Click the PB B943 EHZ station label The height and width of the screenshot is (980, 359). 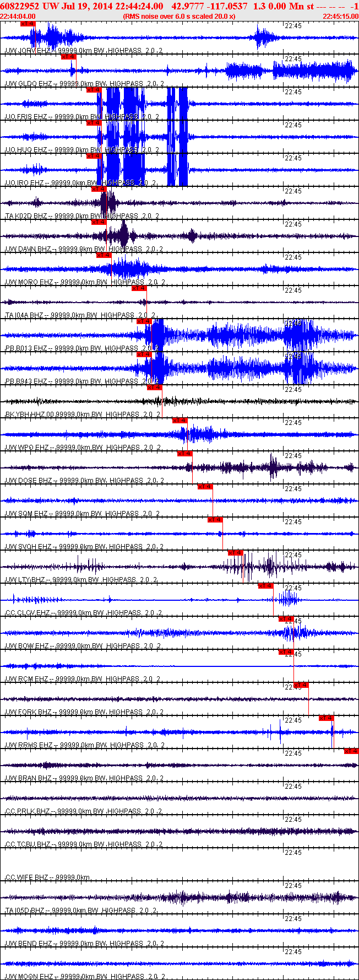[x=82, y=381]
